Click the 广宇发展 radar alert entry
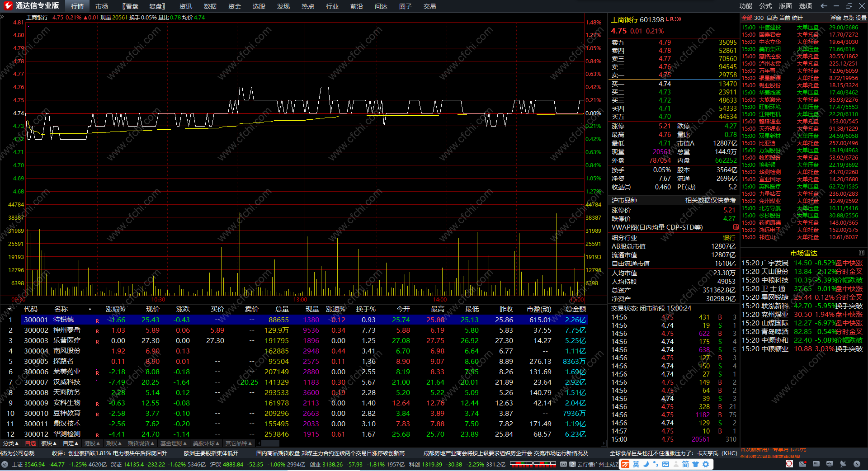Screen dimensions: 868x471 (802, 263)
